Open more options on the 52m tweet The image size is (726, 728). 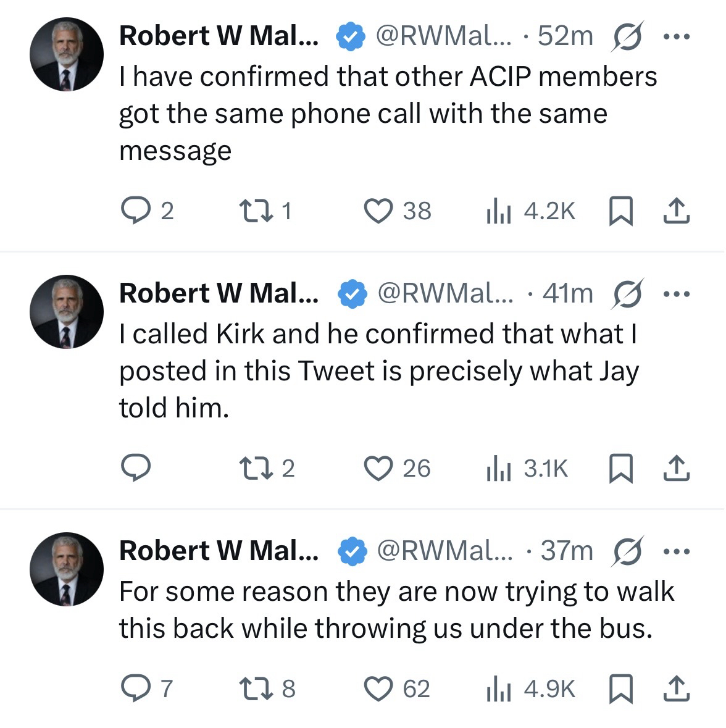click(676, 36)
